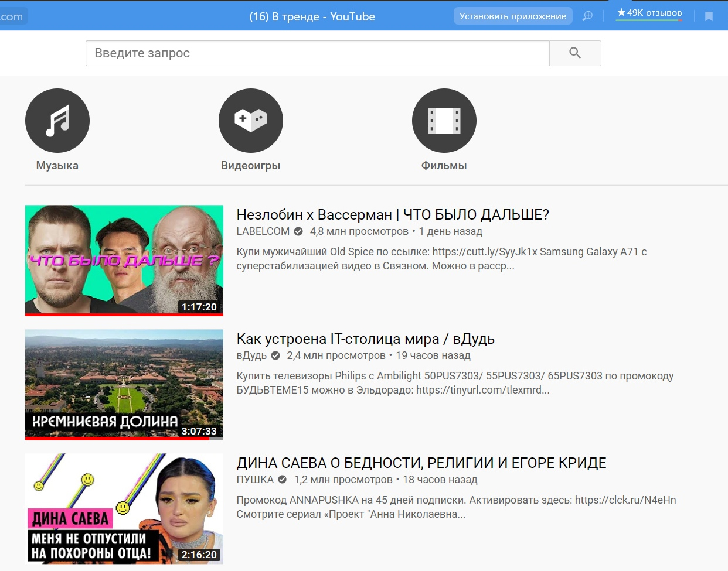The width and height of the screenshot is (728, 571).
Task: Go to LABELCOM channel
Action: point(263,231)
